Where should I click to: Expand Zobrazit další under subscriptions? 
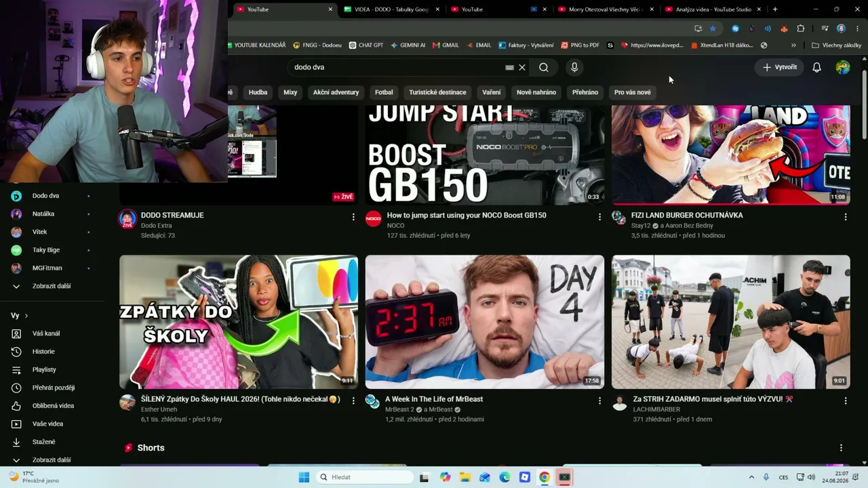click(52, 286)
